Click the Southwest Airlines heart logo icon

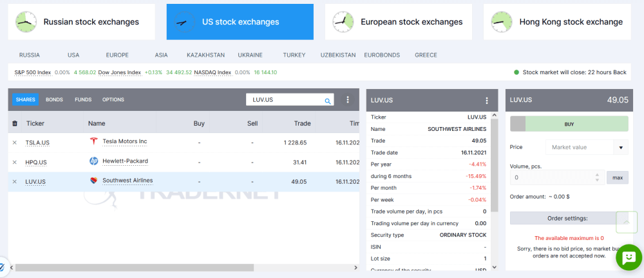[x=93, y=181]
